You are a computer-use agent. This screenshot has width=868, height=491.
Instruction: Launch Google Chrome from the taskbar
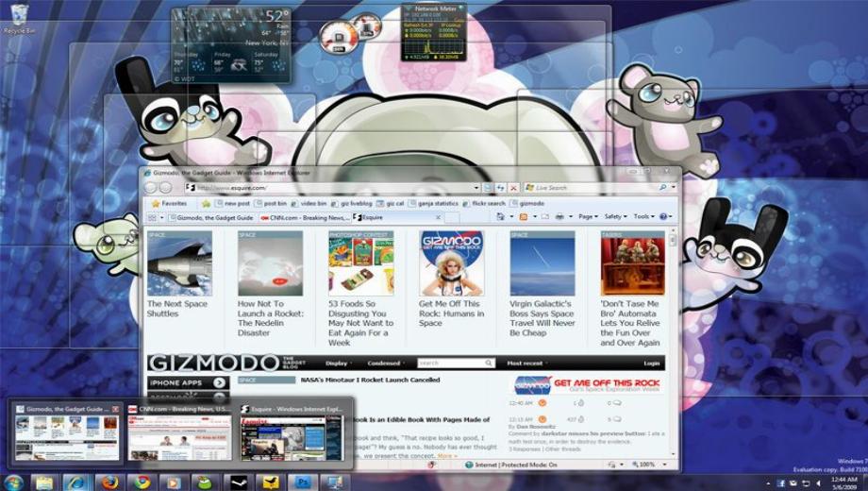pyautogui.click(x=142, y=483)
